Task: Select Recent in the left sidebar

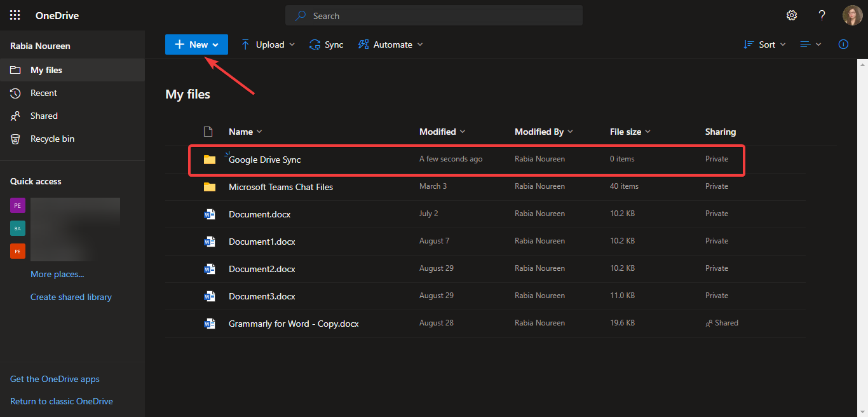Action: (x=43, y=93)
